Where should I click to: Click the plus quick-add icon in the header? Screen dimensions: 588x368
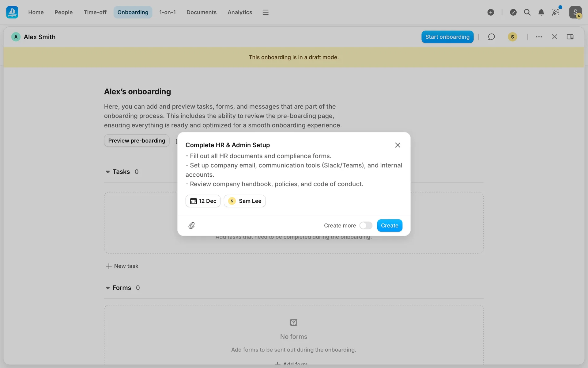(491, 12)
